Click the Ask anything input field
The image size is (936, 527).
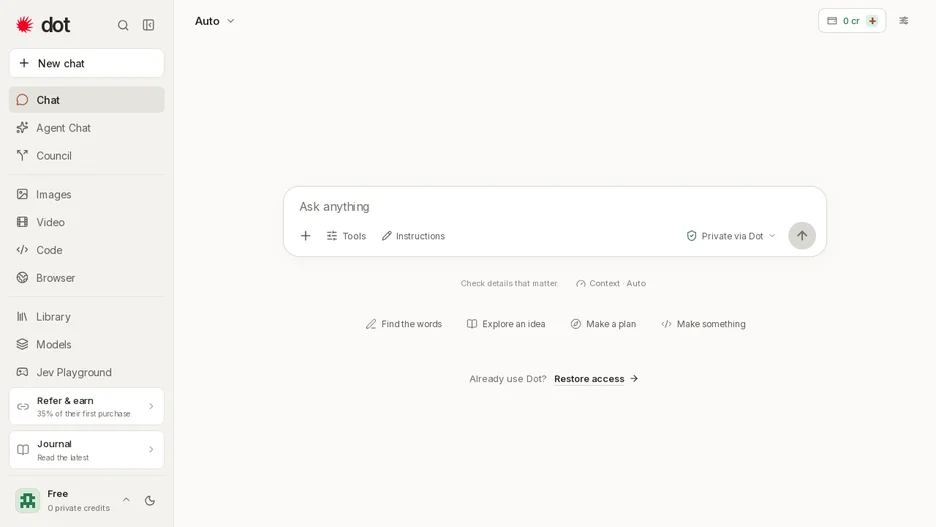[x=555, y=207]
